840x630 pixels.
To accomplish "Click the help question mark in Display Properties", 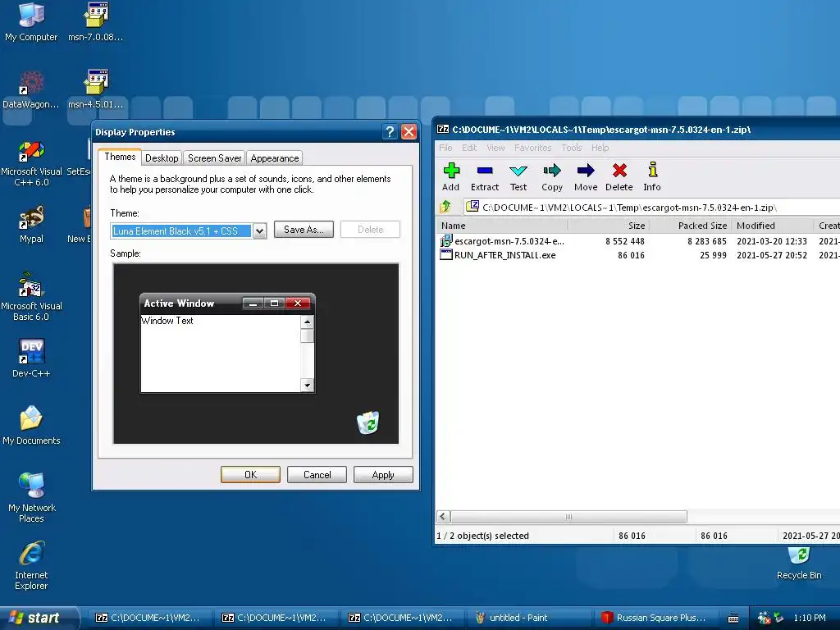I will point(390,132).
